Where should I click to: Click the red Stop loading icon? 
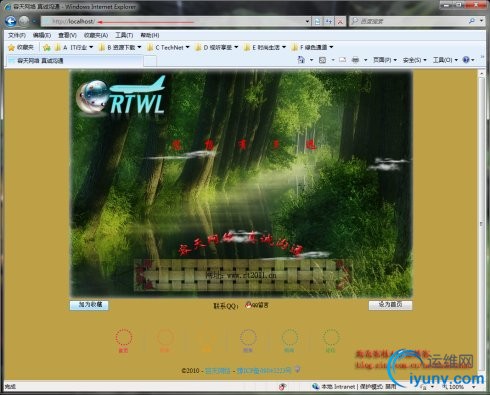pyautogui.click(x=340, y=22)
